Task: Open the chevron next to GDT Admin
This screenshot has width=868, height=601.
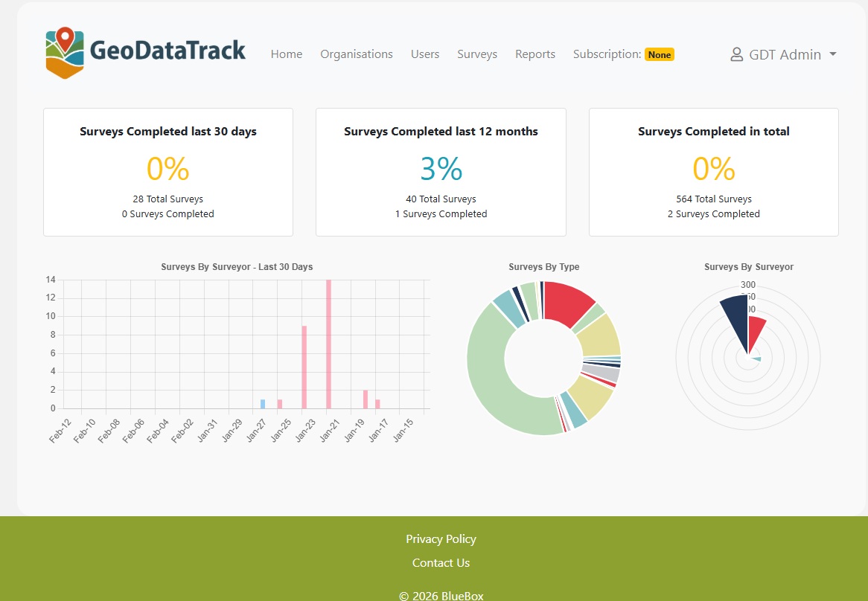Action: click(832, 54)
